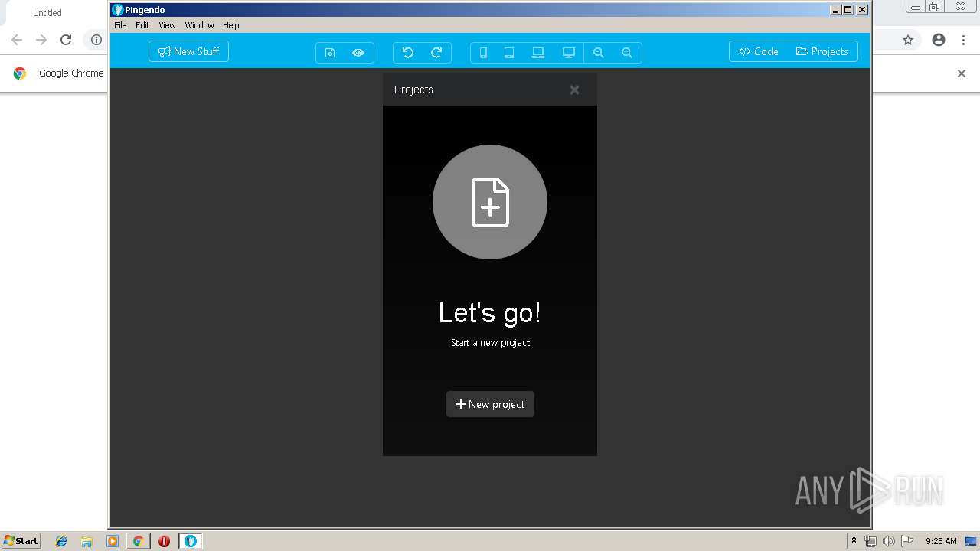This screenshot has width=980, height=551.
Task: Open Chrome three-dot menu
Action: click(x=963, y=40)
